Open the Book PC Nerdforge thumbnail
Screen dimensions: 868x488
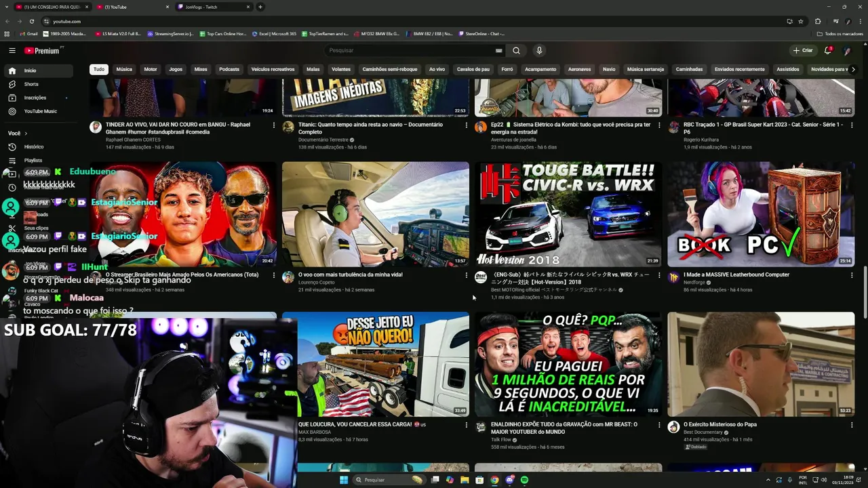coord(761,214)
